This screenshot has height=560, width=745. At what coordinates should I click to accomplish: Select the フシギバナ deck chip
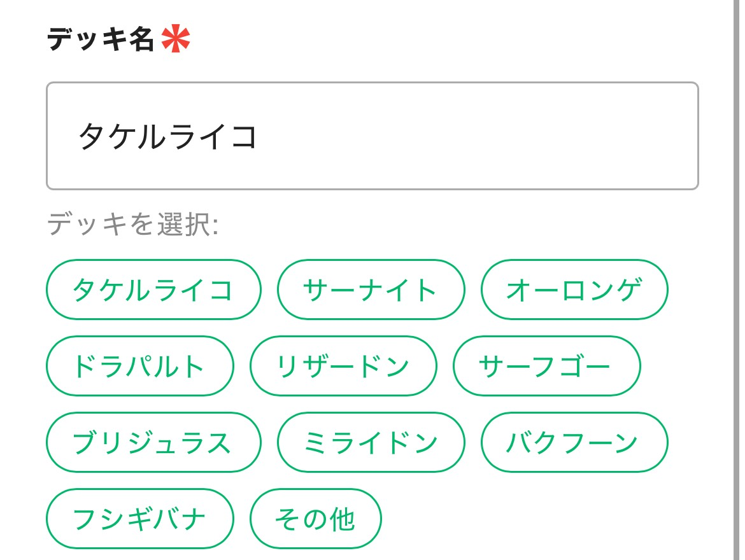click(x=139, y=519)
